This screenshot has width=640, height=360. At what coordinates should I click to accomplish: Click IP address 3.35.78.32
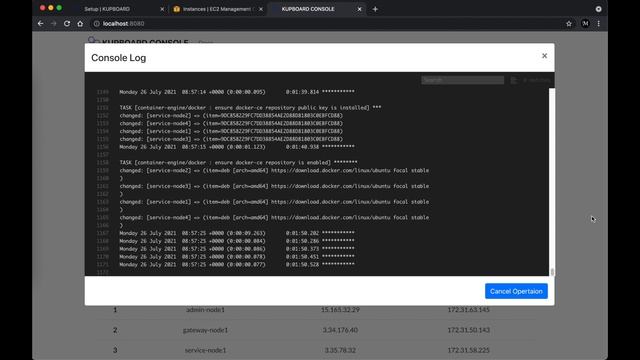340,350
